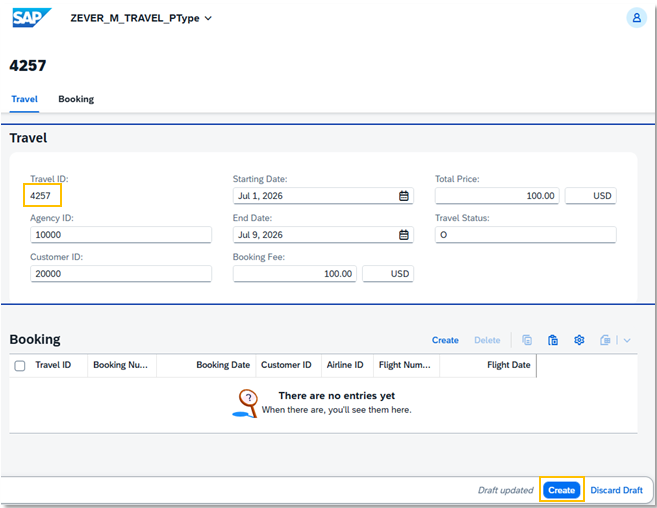Toggle select-all checkbox in Booking table

click(20, 365)
